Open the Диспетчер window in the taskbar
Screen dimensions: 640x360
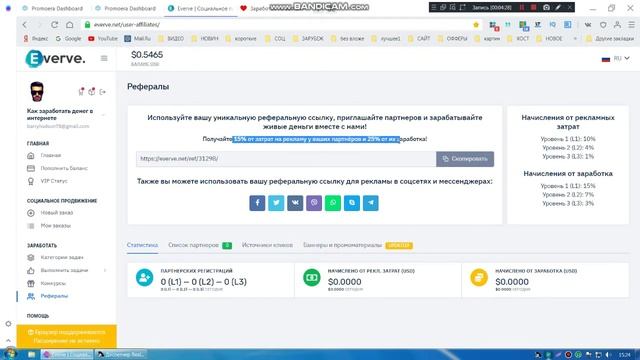[x=120, y=354]
